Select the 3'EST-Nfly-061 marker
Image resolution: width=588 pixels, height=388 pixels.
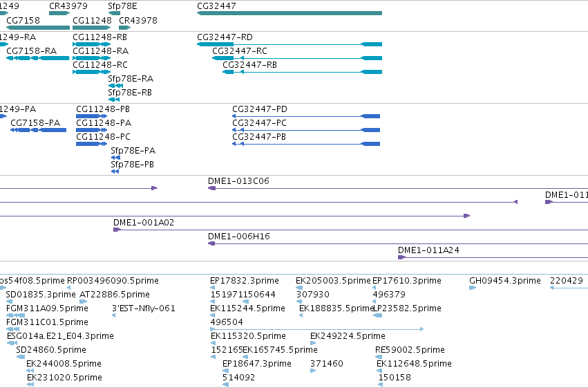113,315
